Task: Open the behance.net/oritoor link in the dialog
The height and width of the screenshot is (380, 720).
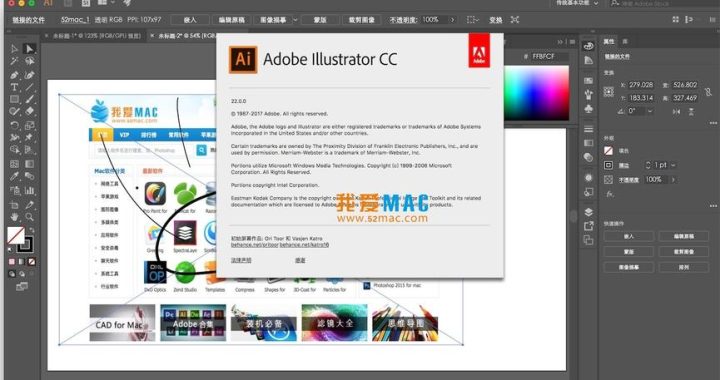Action: tap(254, 245)
